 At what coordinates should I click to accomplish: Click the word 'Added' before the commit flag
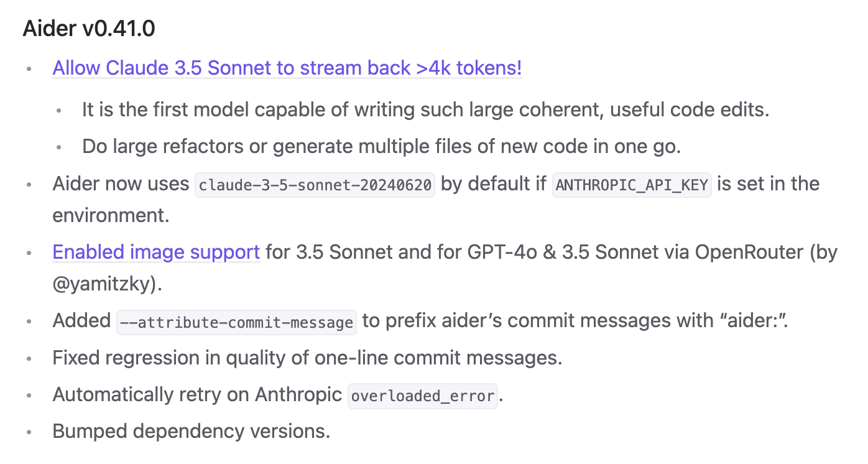tap(81, 321)
